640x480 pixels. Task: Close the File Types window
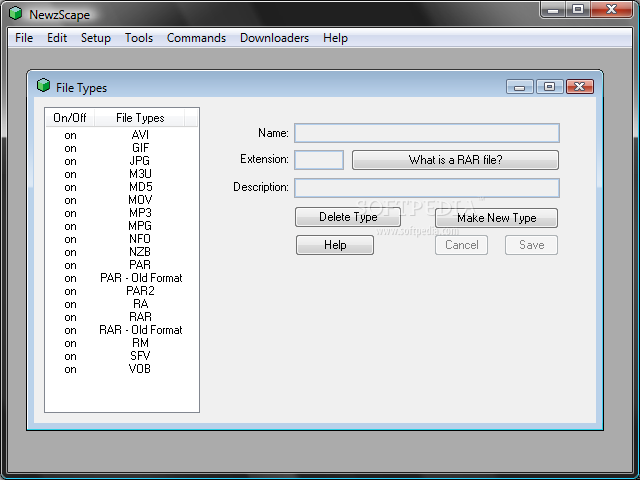580,87
